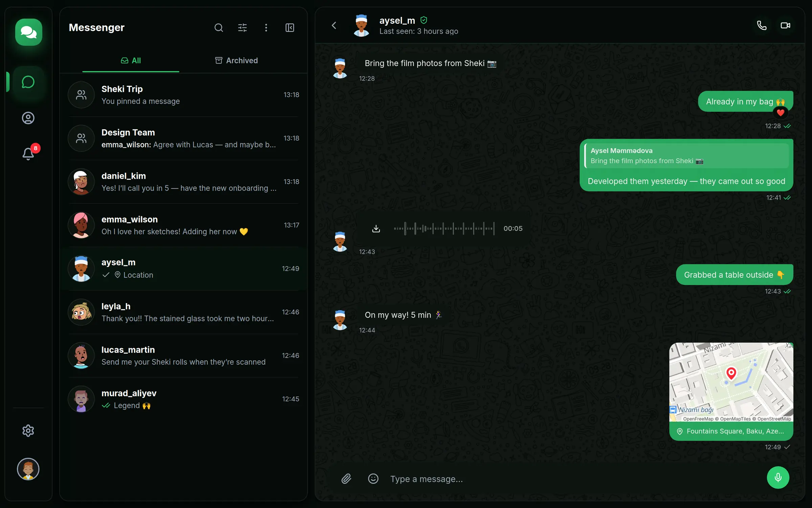The image size is (812, 508).
Task: Open the Design Team group chat
Action: click(x=183, y=138)
